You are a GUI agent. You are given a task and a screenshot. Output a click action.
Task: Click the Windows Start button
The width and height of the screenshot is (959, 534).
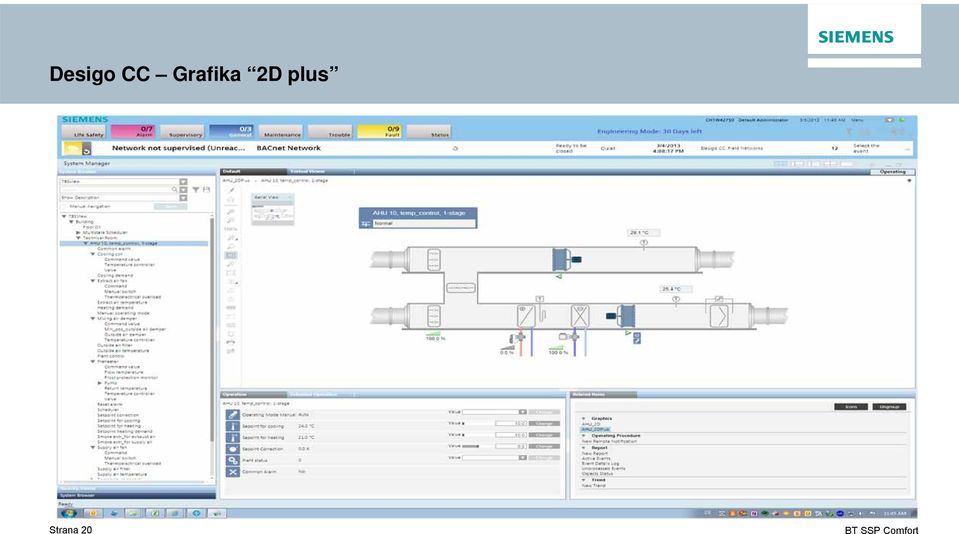click(69, 513)
